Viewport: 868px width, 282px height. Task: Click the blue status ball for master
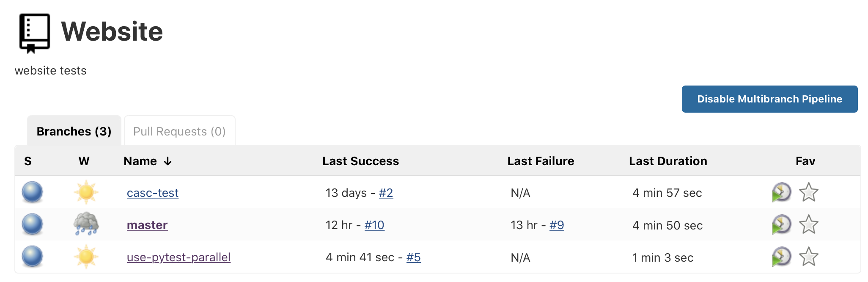33,224
